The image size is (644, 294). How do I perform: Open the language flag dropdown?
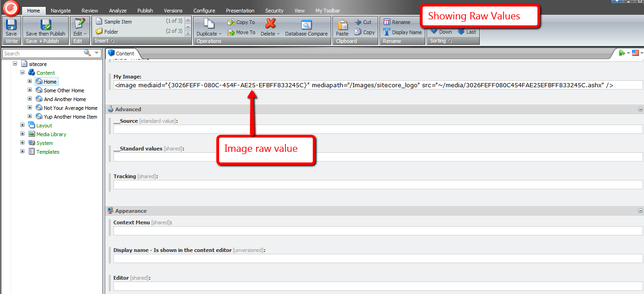637,54
